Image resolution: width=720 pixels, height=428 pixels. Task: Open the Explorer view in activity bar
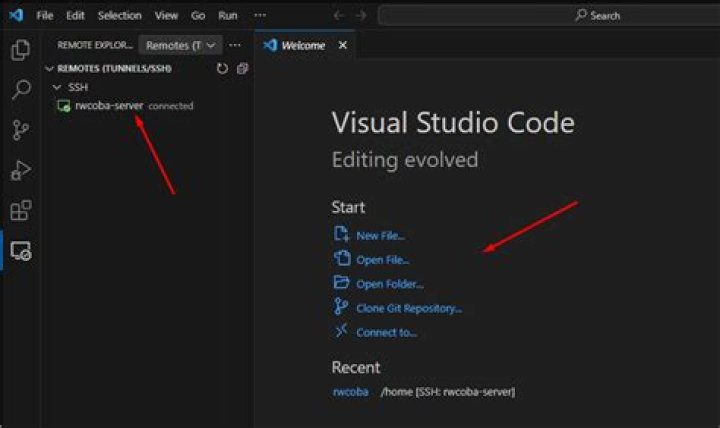21,50
